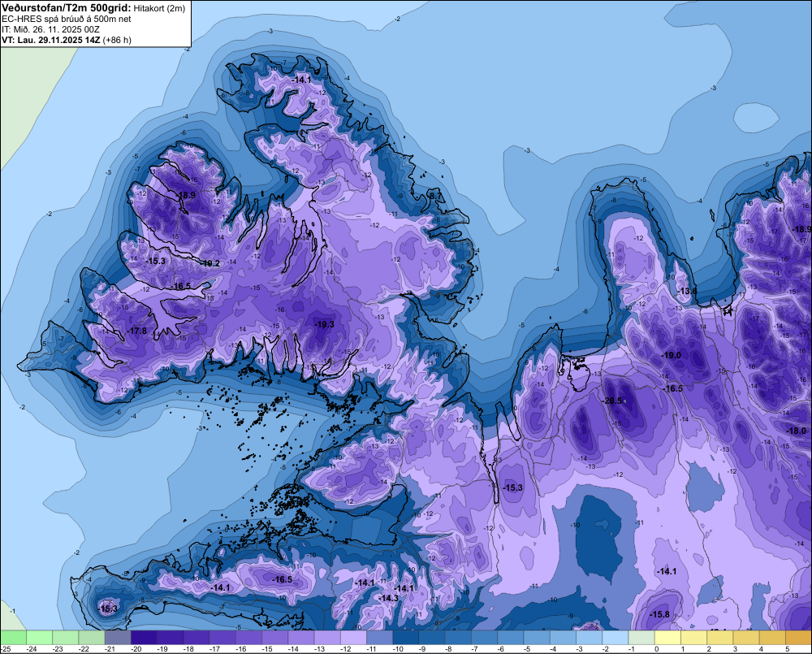The width and height of the screenshot is (812, 654).
Task: Click the -8.7 coastal temperature label
Action: click(x=436, y=196)
